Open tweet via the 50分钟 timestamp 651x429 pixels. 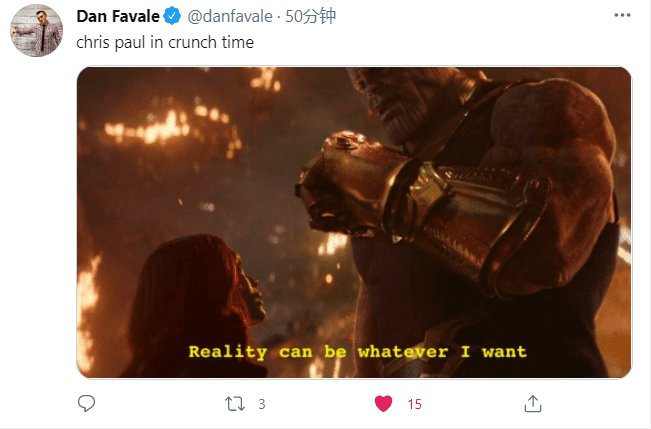310,16
